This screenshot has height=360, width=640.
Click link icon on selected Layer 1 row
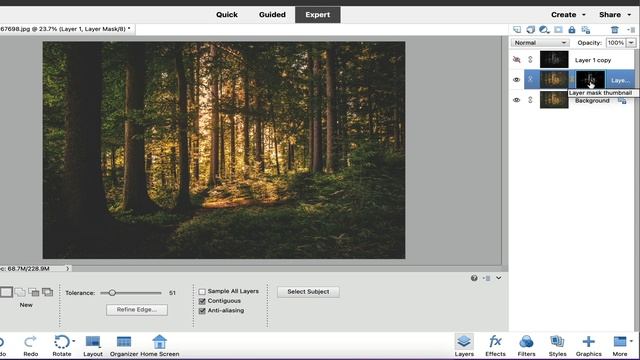530,80
